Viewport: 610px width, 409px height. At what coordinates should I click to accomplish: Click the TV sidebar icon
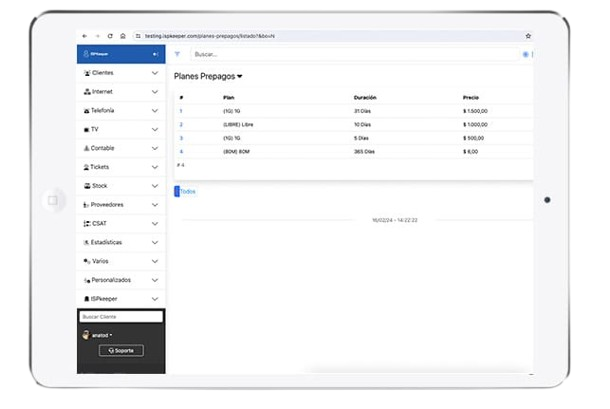(87, 129)
